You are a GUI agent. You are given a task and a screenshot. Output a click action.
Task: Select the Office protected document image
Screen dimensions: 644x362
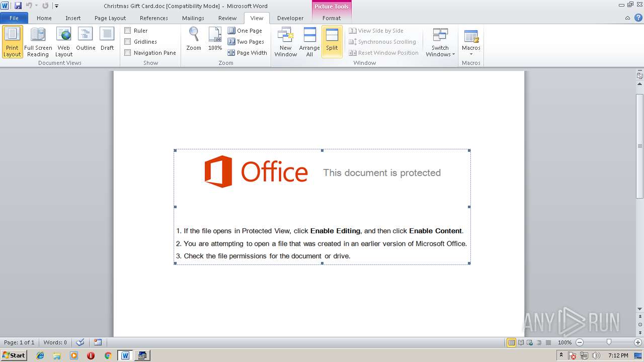point(322,207)
